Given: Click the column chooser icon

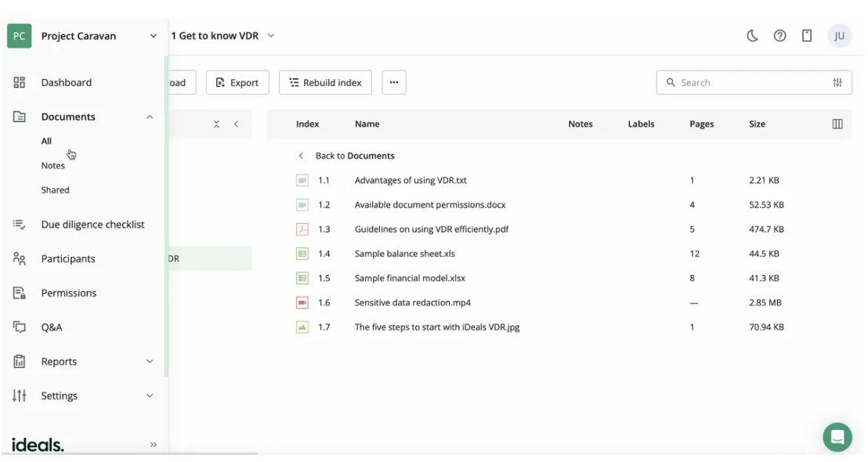Looking at the screenshot, I should click(x=837, y=124).
